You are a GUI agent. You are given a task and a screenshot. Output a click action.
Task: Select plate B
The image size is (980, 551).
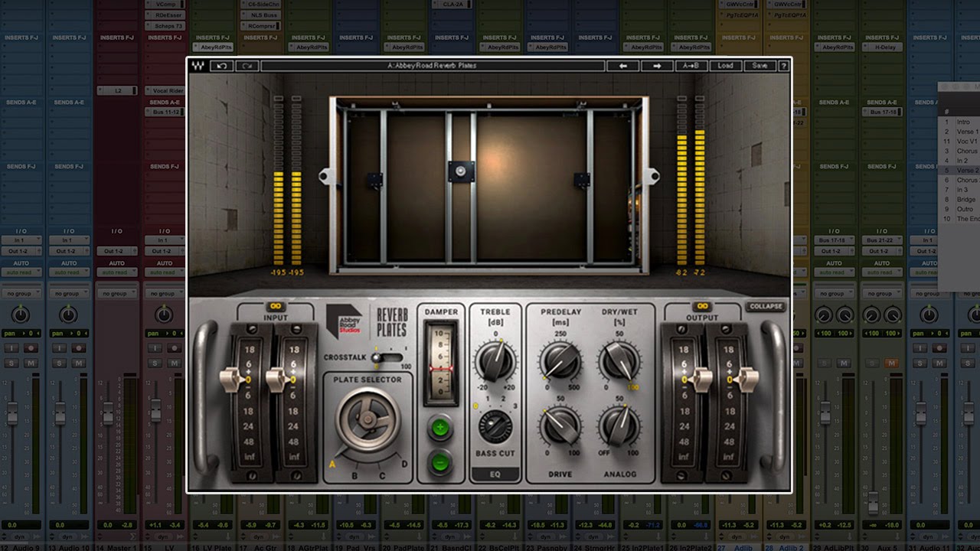pos(354,475)
